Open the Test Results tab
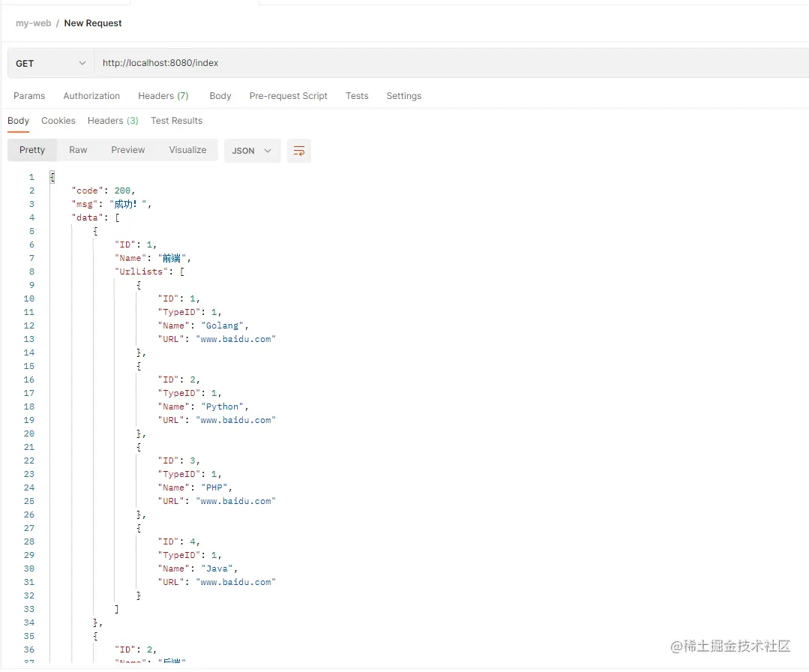Viewport: 809px width, 672px height. (176, 121)
